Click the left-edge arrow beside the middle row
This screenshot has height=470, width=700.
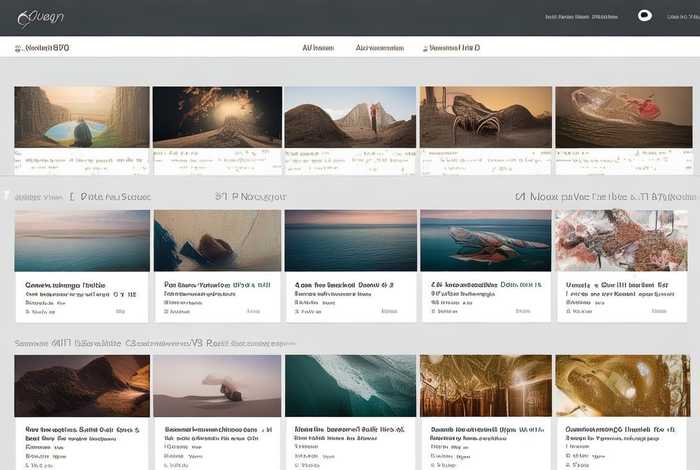5,196
